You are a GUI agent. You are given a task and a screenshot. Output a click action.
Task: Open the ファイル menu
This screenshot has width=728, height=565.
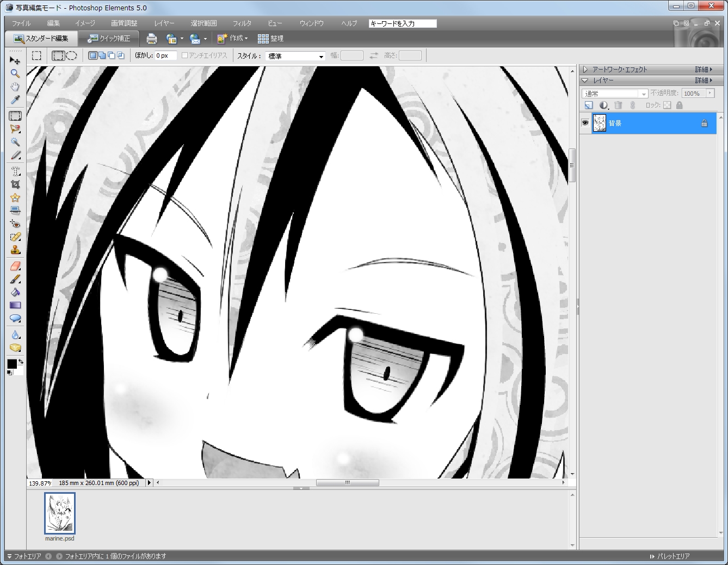click(x=21, y=23)
